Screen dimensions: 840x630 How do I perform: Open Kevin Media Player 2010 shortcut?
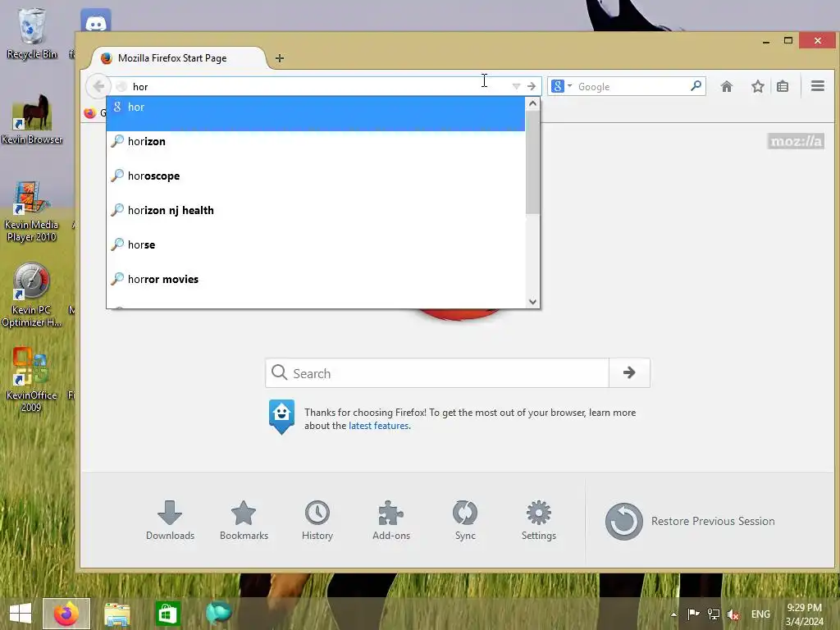point(32,212)
